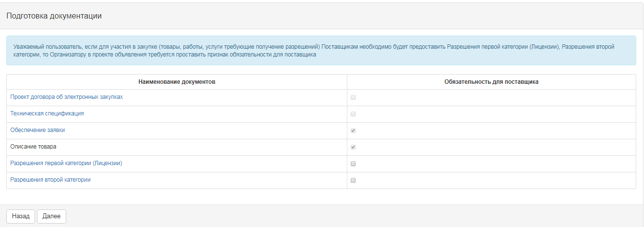Uncheck the Обеспечение заявки checkbox
This screenshot has height=227, width=644.
pos(353,131)
